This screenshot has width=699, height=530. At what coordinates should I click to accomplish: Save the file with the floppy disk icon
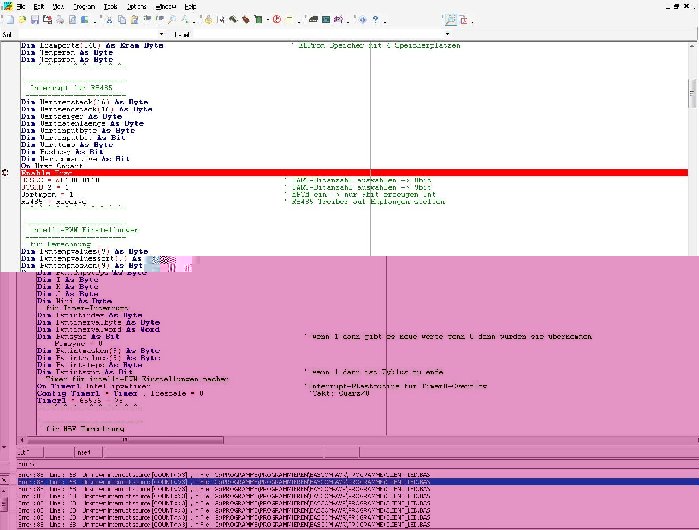pos(35,20)
